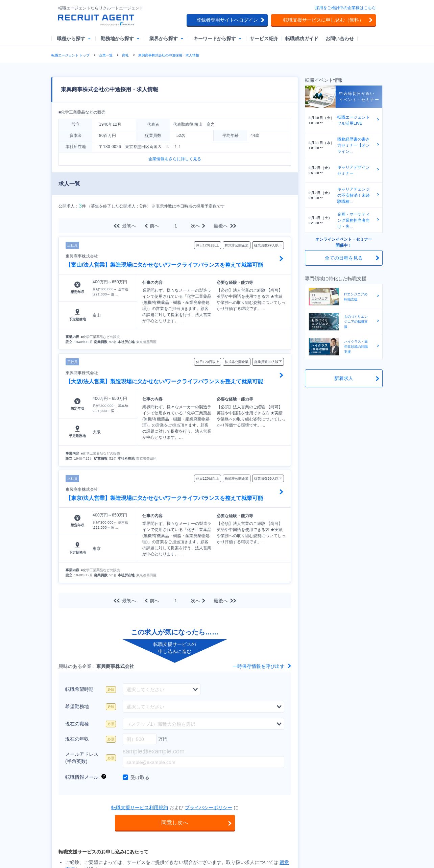The image size is (434, 868).
Task: Open the サービス紹介 menu item
Action: click(x=264, y=39)
